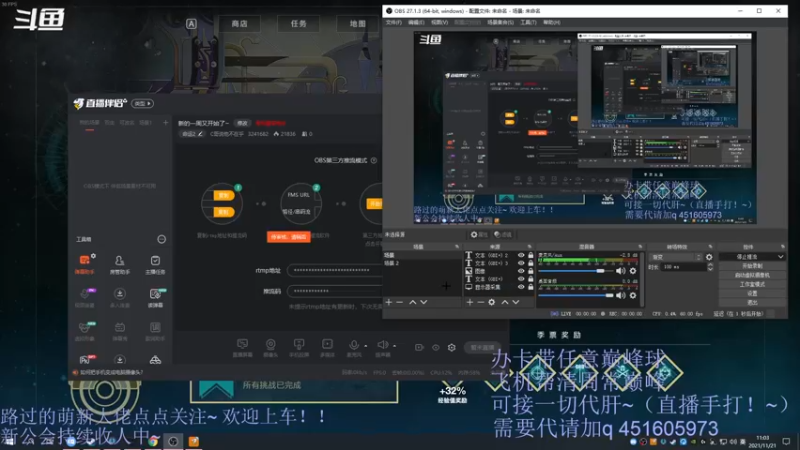This screenshot has width=800, height=450.
Task: Open the 编辑(E) menu in OBS
Action: 416,22
